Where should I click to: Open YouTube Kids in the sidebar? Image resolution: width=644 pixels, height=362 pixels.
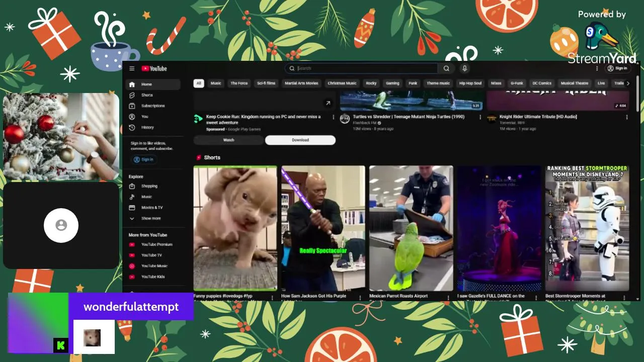tap(153, 277)
